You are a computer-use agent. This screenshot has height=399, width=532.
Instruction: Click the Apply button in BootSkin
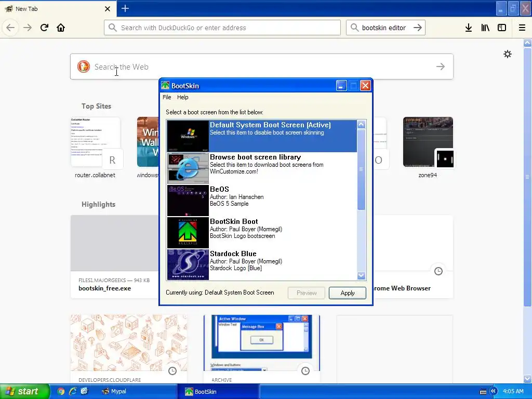(348, 293)
